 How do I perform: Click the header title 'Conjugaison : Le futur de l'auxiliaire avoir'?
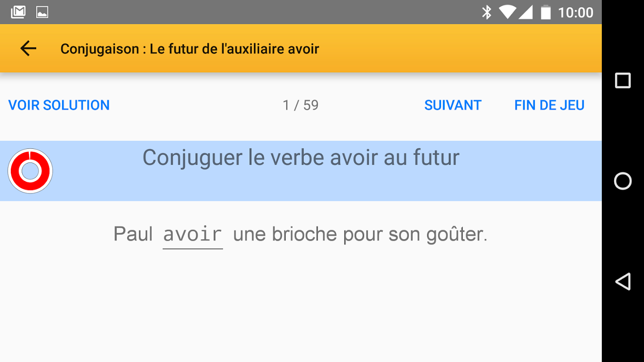point(190,49)
